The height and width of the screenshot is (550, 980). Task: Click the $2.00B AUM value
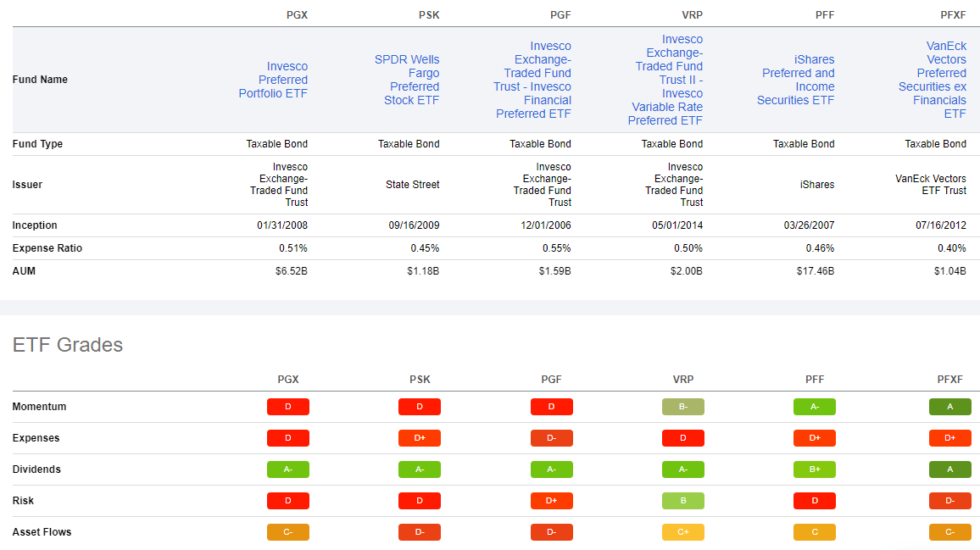pos(686,271)
